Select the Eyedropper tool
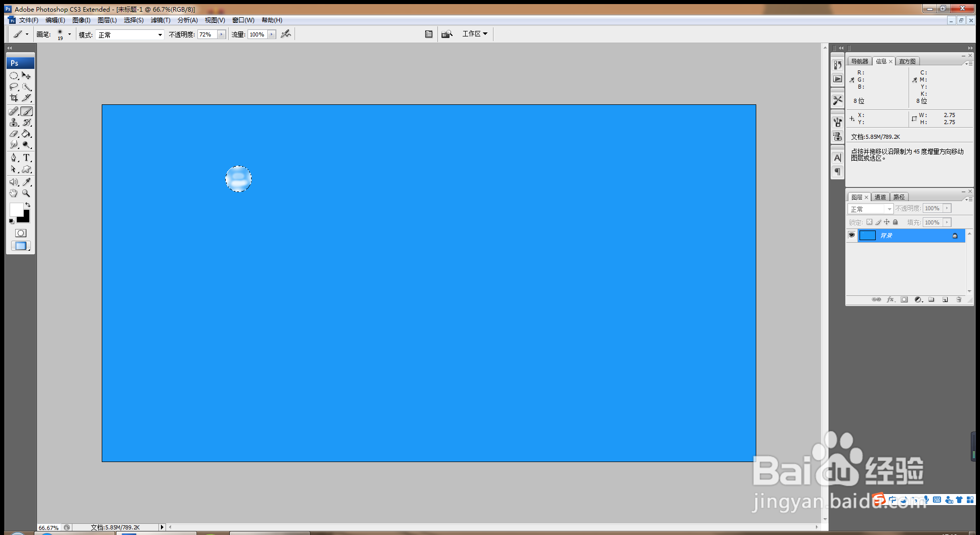This screenshot has height=535, width=980. pyautogui.click(x=27, y=182)
